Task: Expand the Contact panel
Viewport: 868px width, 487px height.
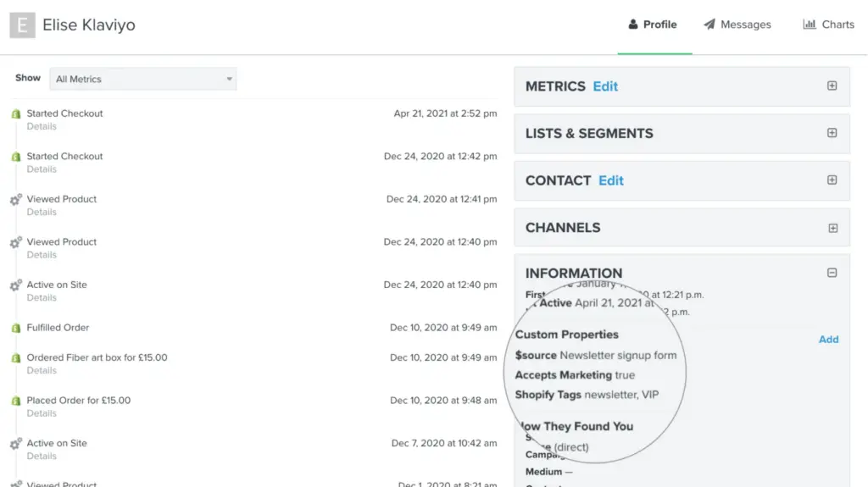Action: [x=832, y=180]
